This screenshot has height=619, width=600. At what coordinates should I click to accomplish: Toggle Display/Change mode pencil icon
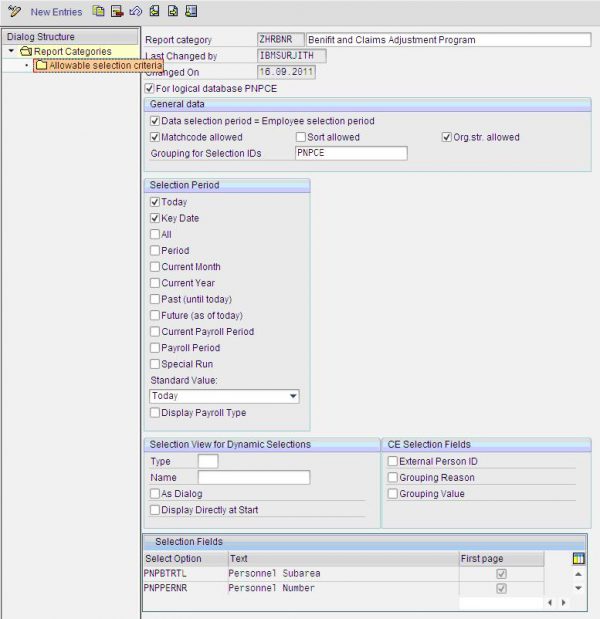(15, 11)
